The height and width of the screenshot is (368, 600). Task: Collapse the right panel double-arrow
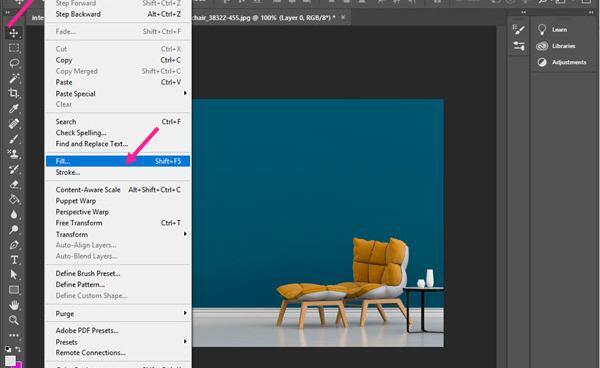tap(591, 12)
